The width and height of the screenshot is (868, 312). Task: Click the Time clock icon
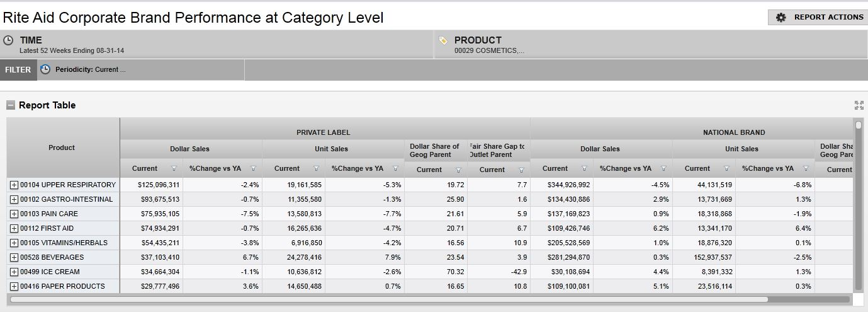(x=9, y=40)
